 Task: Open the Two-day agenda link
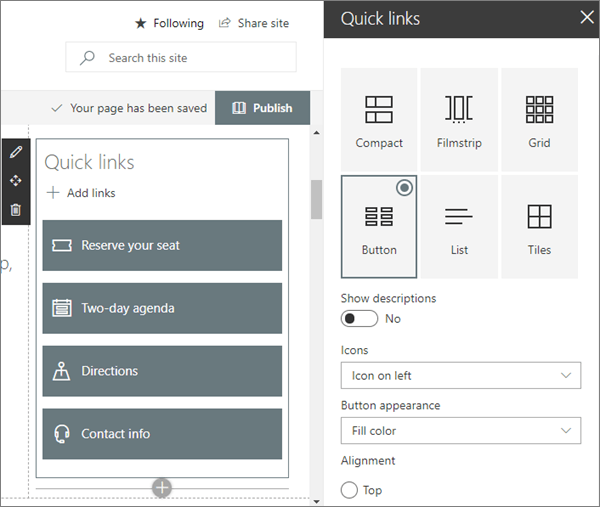pyautogui.click(x=162, y=308)
